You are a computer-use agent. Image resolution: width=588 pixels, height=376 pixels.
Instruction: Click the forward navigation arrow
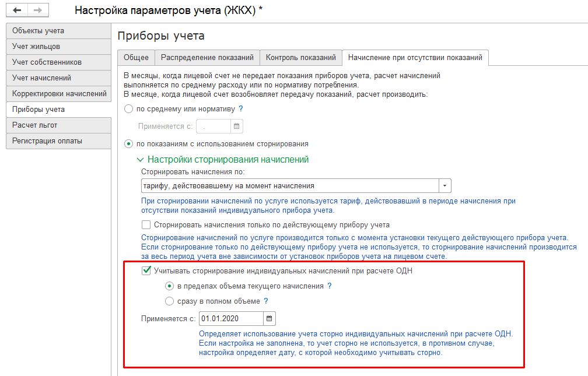[x=38, y=10]
